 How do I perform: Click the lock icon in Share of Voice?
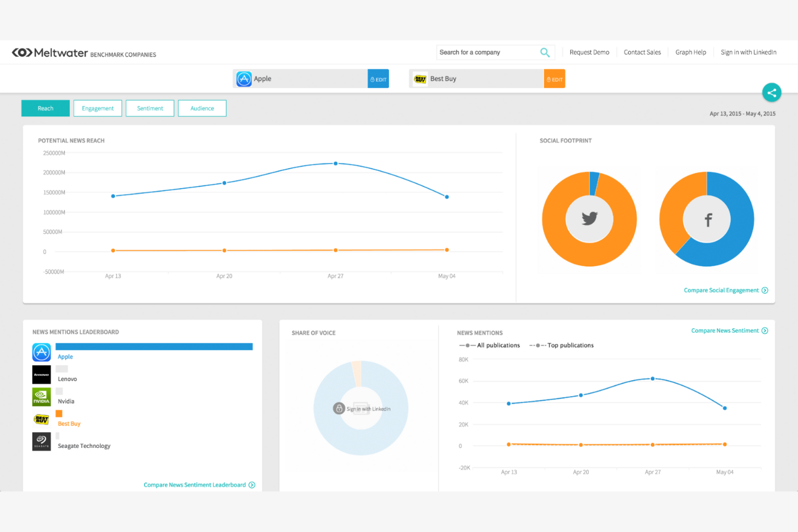(339, 408)
